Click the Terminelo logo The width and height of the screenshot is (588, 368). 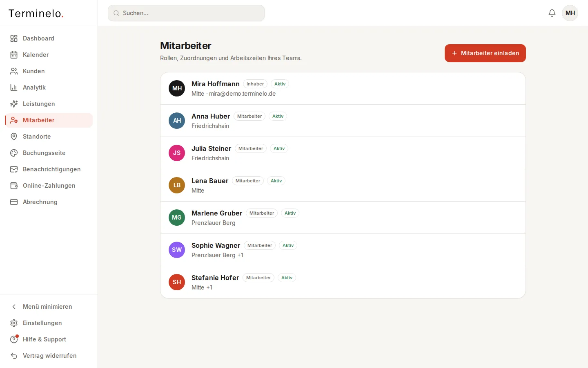(x=36, y=13)
